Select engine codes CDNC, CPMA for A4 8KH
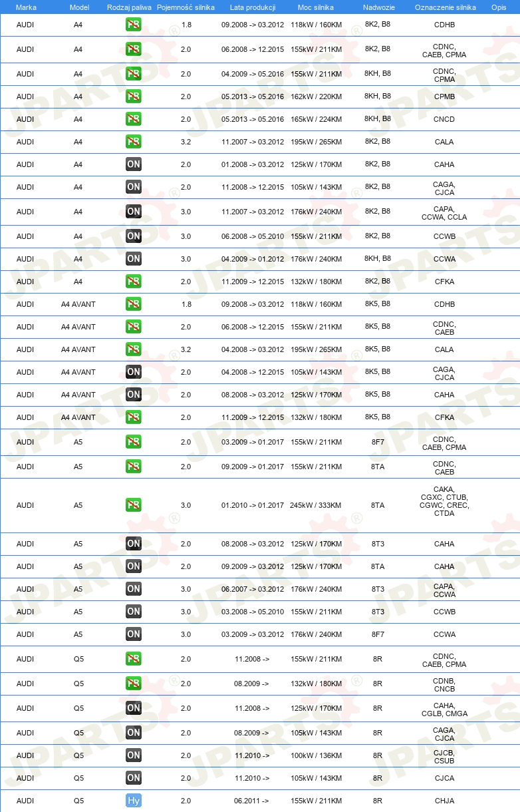520x812 pixels. coord(444,75)
